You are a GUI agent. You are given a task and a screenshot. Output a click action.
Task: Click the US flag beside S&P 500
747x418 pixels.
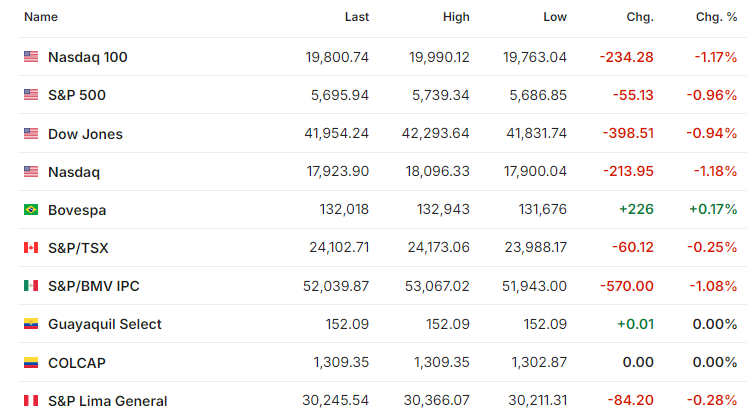coord(31,95)
